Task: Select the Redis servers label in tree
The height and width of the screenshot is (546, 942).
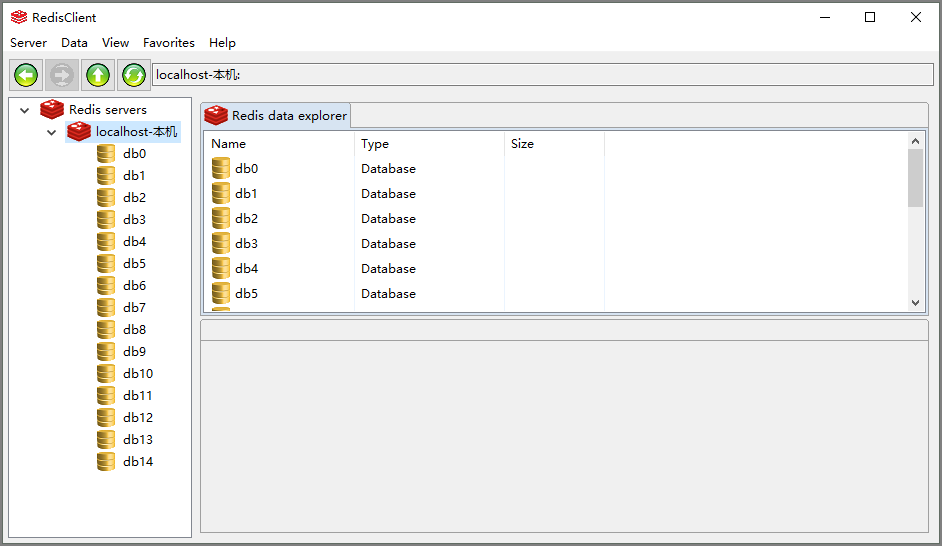Action: (108, 109)
